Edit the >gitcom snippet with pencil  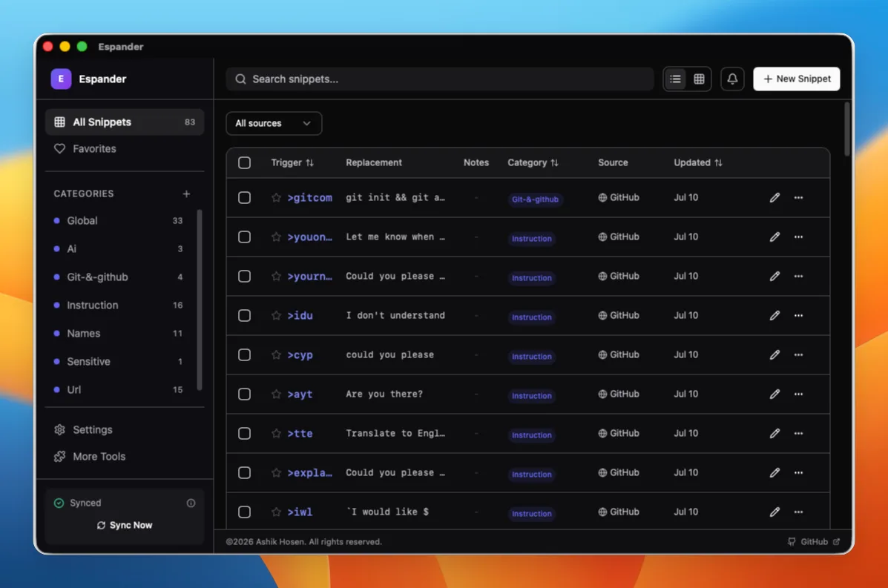(x=774, y=197)
